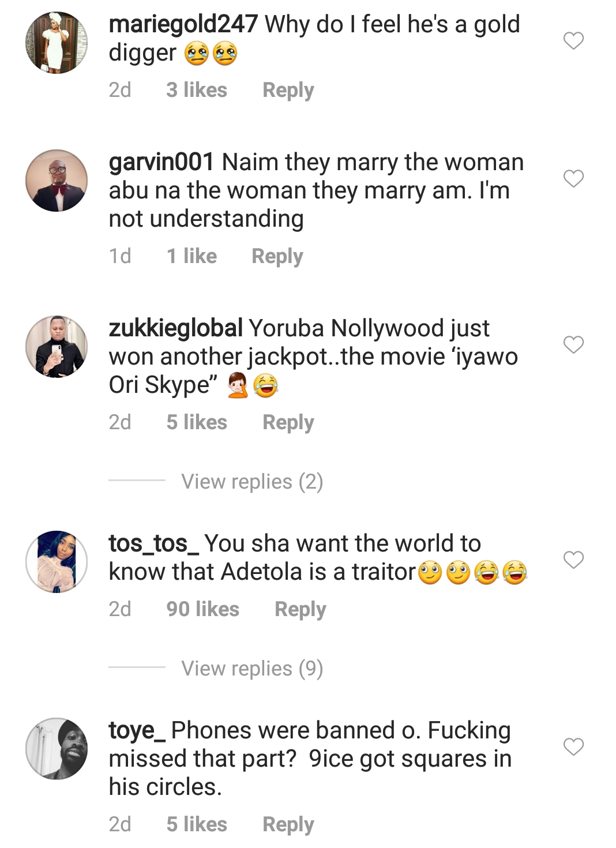616x848 pixels.
Task: Reply to mariegold247's comment
Action: click(288, 90)
